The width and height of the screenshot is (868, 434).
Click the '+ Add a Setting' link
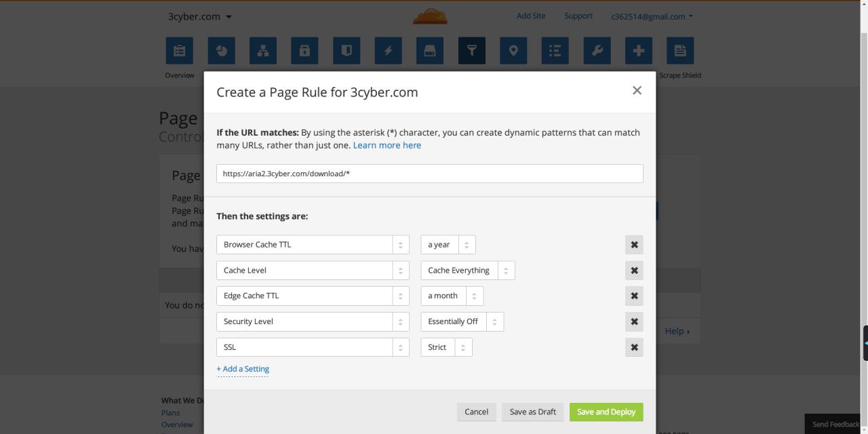(243, 369)
